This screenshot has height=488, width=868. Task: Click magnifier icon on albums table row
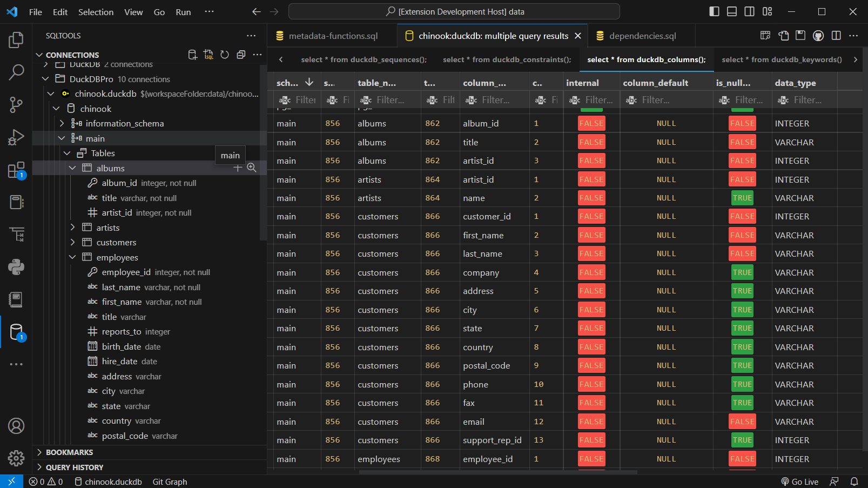252,168
